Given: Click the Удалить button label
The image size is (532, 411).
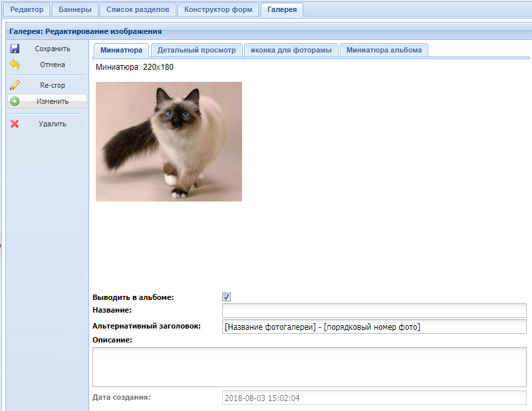Looking at the screenshot, I should 53,124.
